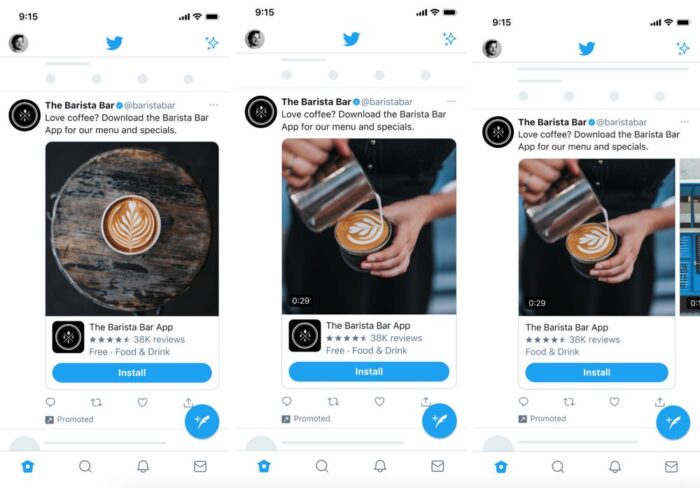Open the three-dot tweet options on the middle phone
Image resolution: width=700 pixels, height=488 pixels.
click(x=451, y=101)
